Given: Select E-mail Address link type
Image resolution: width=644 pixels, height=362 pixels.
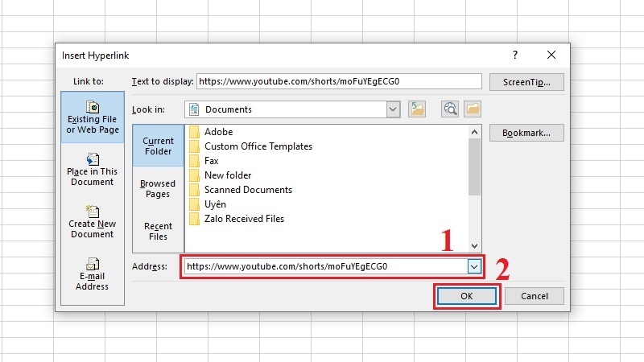Looking at the screenshot, I should point(93,274).
